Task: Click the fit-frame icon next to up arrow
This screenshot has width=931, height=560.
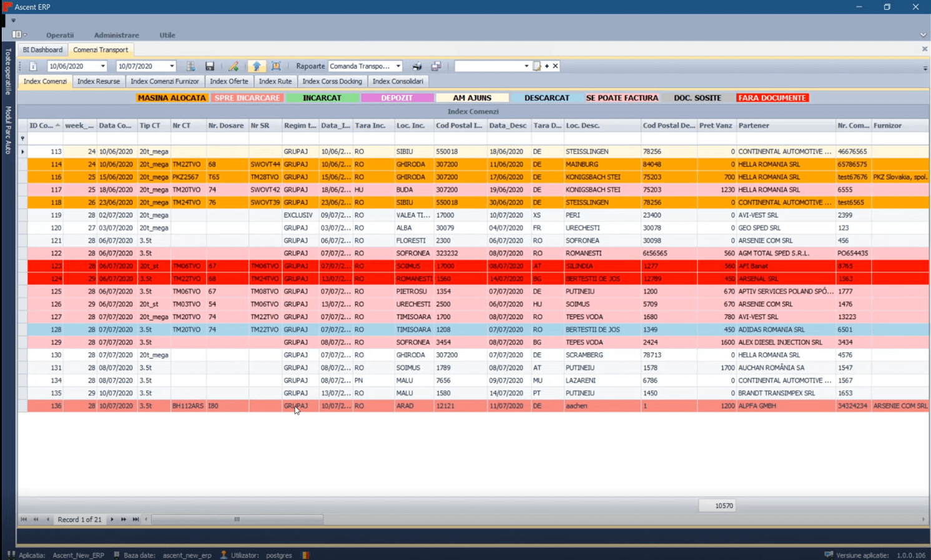Action: coord(276,66)
